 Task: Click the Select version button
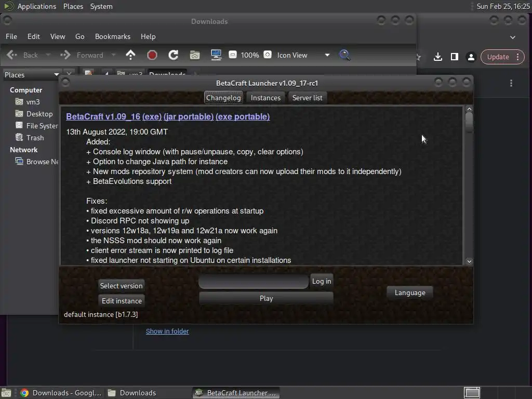(122, 286)
